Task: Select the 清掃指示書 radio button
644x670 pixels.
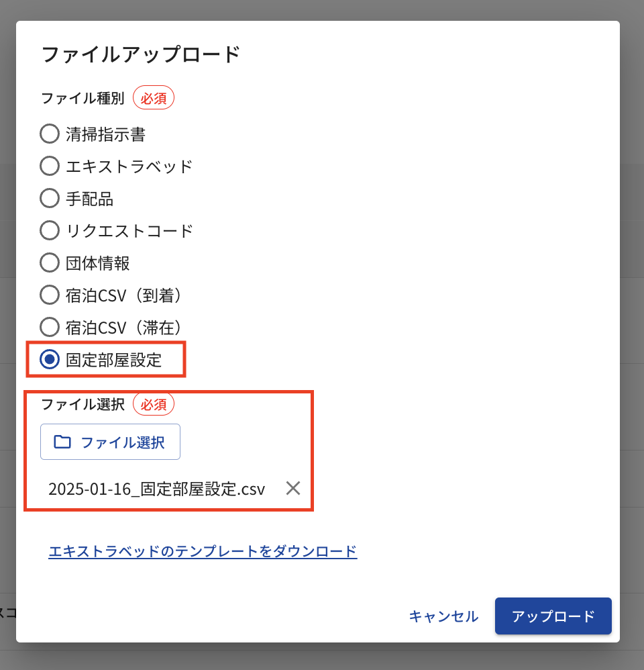Action: coord(50,134)
